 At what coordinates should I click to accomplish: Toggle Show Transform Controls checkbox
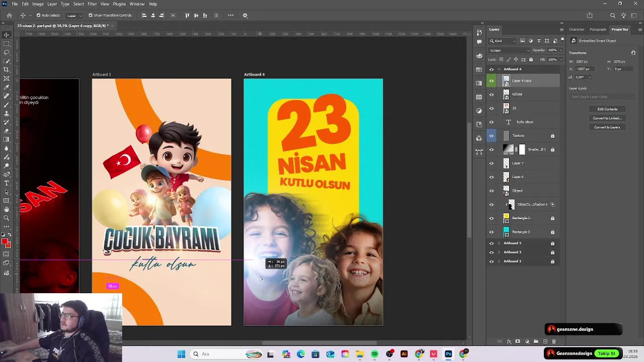pos(91,16)
